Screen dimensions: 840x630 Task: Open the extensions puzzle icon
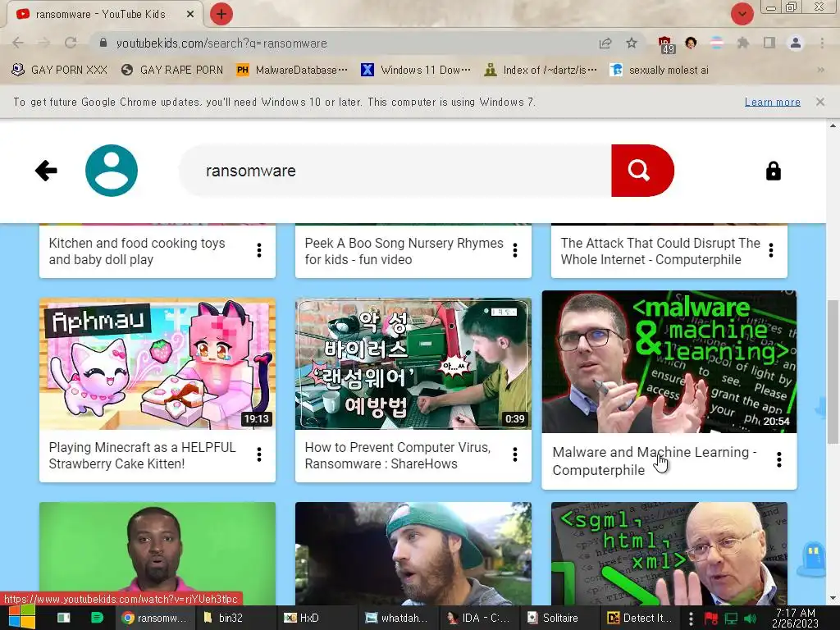click(x=742, y=43)
